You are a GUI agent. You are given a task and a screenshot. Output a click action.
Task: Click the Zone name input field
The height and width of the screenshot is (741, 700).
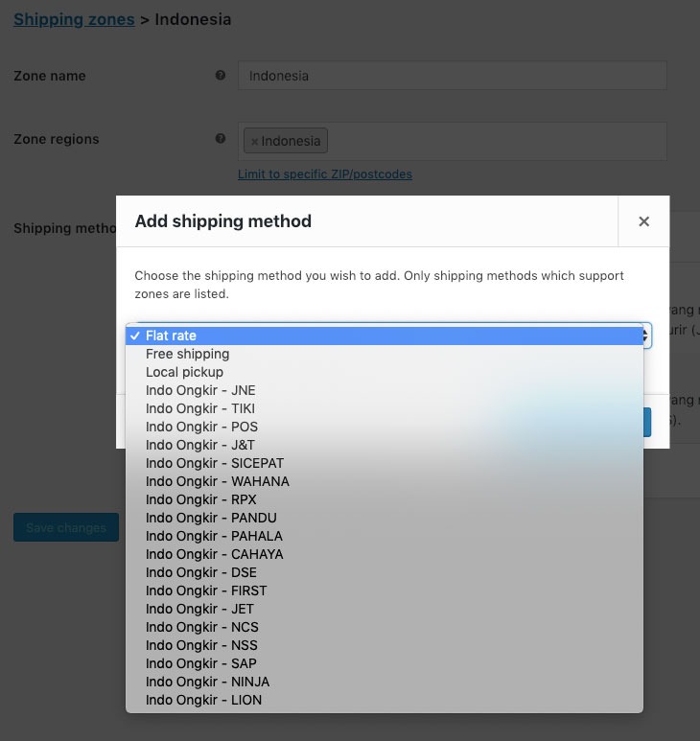pyautogui.click(x=452, y=76)
